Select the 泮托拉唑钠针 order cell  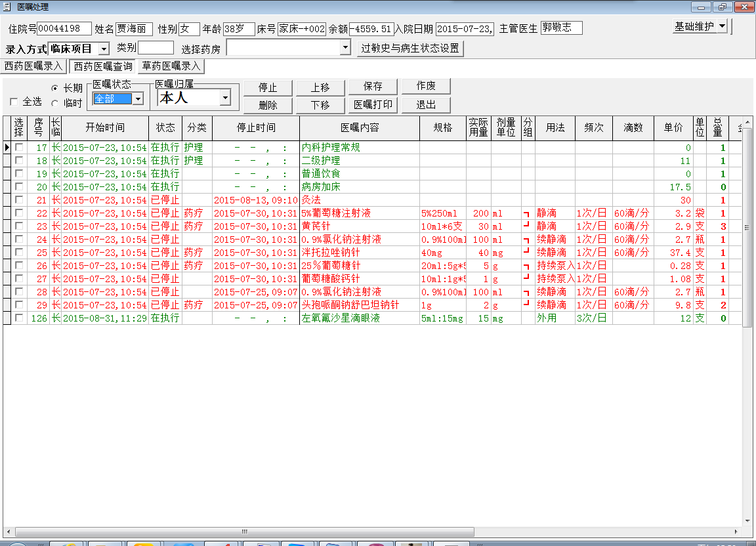(x=360, y=252)
